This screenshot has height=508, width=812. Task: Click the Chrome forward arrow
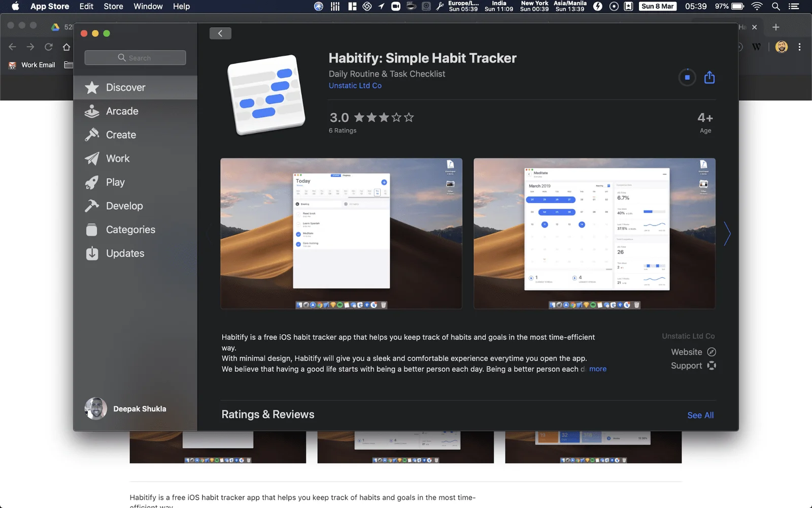tap(30, 47)
